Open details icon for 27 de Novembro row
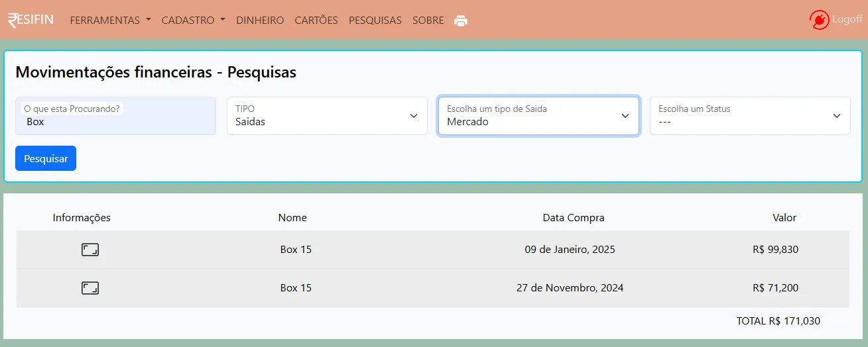The width and height of the screenshot is (868, 347). (x=90, y=288)
